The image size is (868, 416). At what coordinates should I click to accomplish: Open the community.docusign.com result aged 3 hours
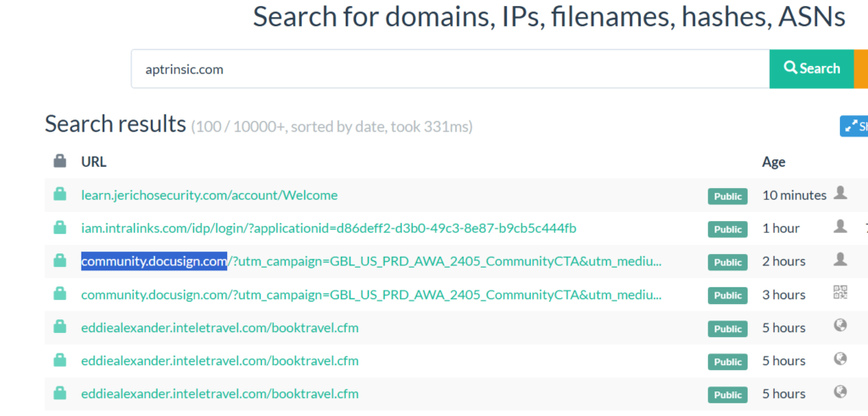pyautogui.click(x=371, y=294)
